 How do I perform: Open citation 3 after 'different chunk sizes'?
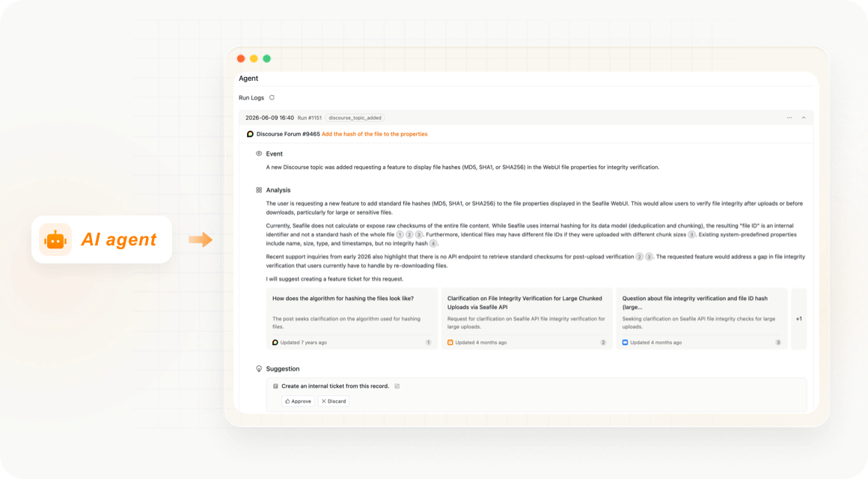(x=691, y=235)
